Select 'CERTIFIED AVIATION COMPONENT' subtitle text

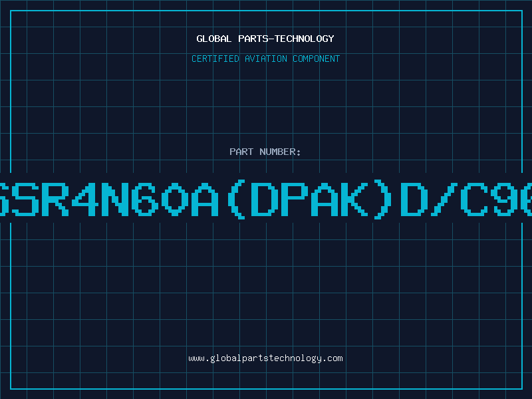(x=265, y=59)
